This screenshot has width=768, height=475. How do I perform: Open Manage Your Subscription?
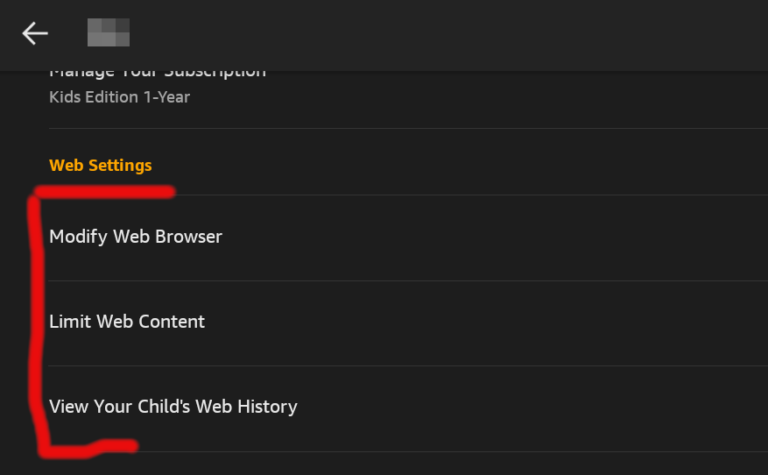coord(157,75)
